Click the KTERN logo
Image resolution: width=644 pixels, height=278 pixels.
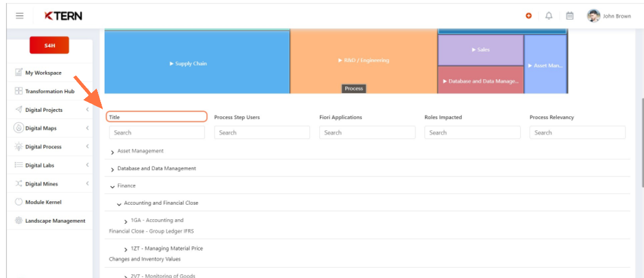pyautogui.click(x=63, y=16)
